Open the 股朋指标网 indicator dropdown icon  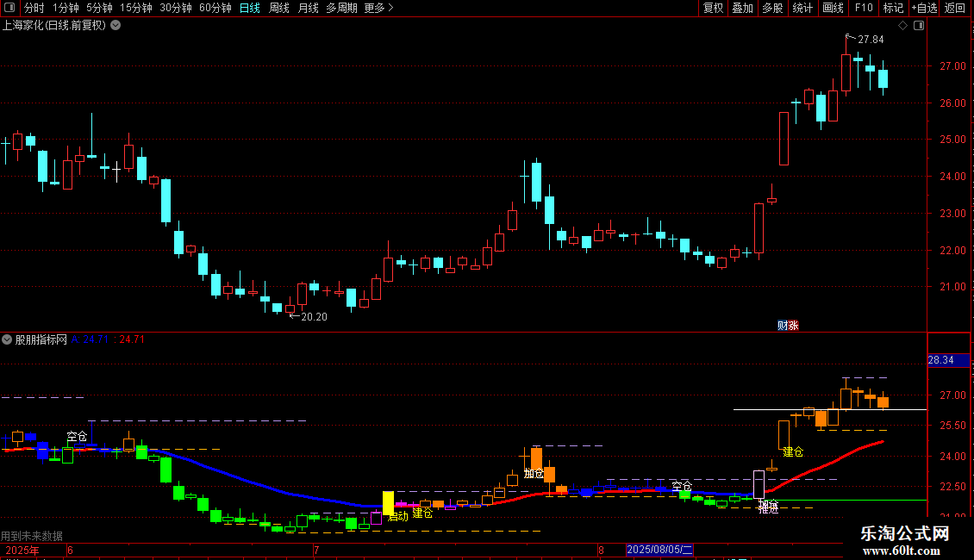[x=7, y=339]
